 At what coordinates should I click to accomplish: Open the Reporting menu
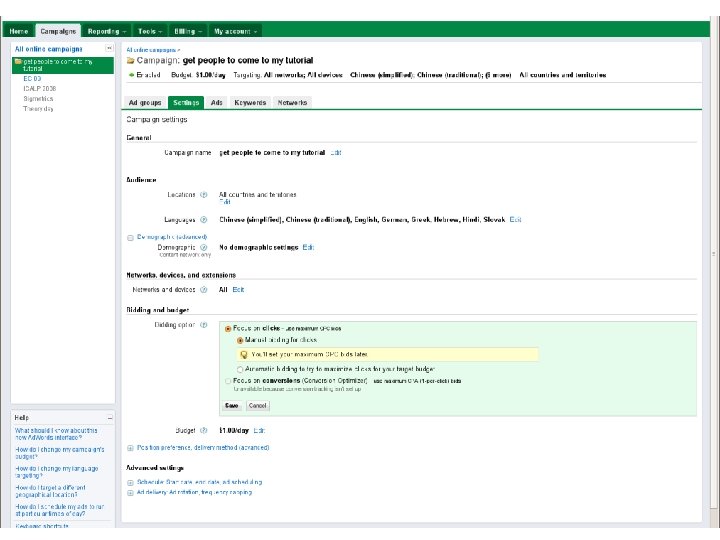pos(106,31)
